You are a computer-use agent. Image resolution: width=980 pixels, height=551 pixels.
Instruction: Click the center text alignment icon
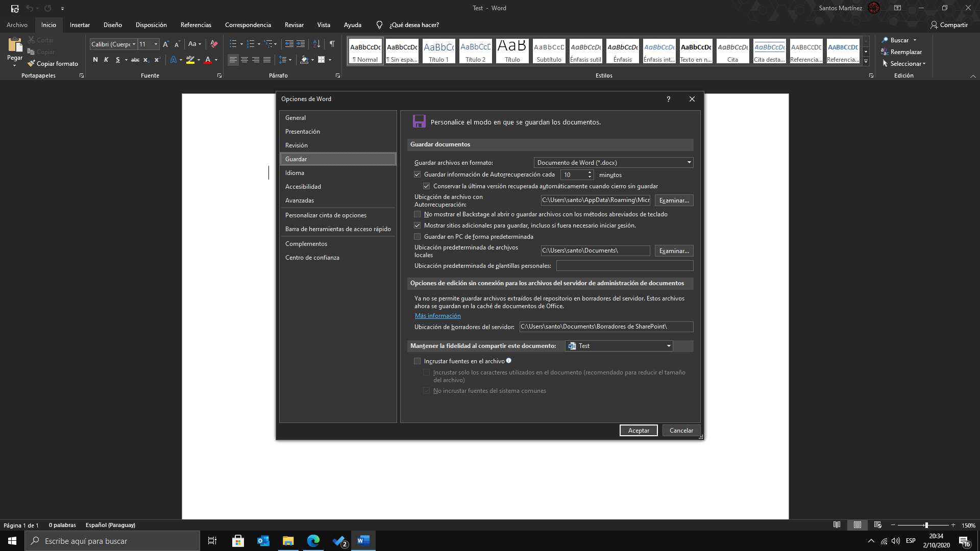(x=244, y=60)
